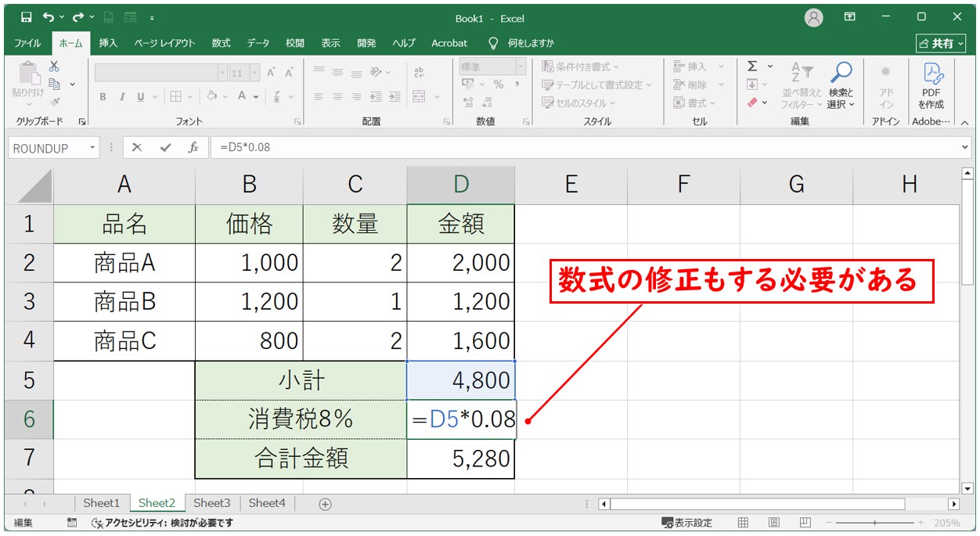Screen dimensions: 980x536
Task: Open the font size dropdown
Action: pos(256,73)
